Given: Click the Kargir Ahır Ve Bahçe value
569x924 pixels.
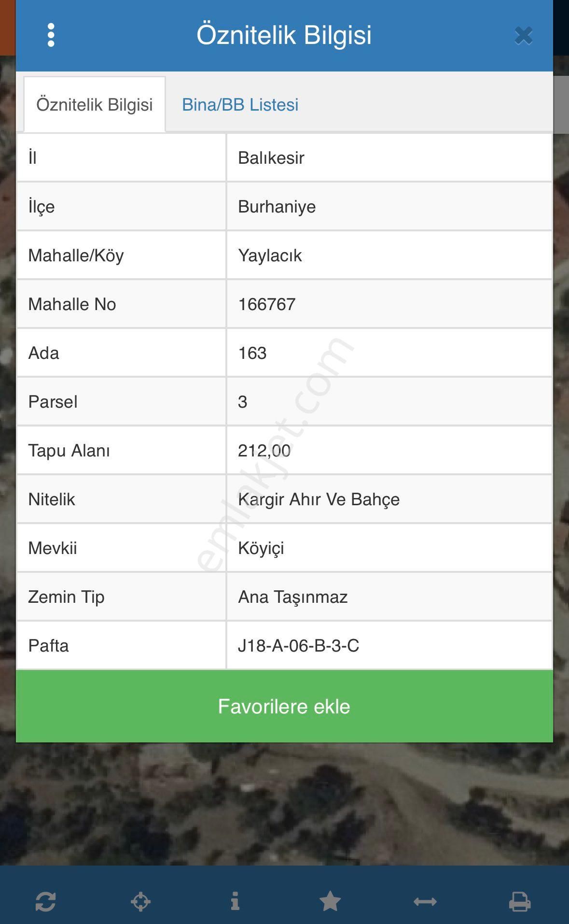Looking at the screenshot, I should (x=319, y=499).
